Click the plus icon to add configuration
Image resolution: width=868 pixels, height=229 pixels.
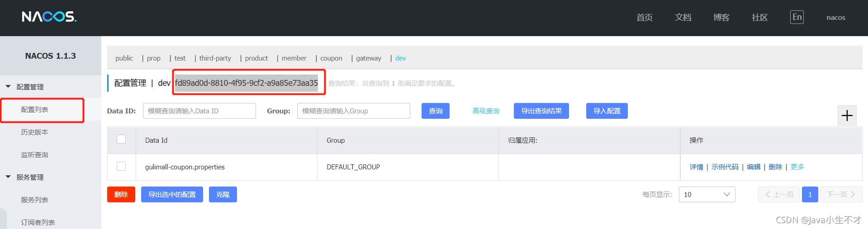click(x=847, y=116)
